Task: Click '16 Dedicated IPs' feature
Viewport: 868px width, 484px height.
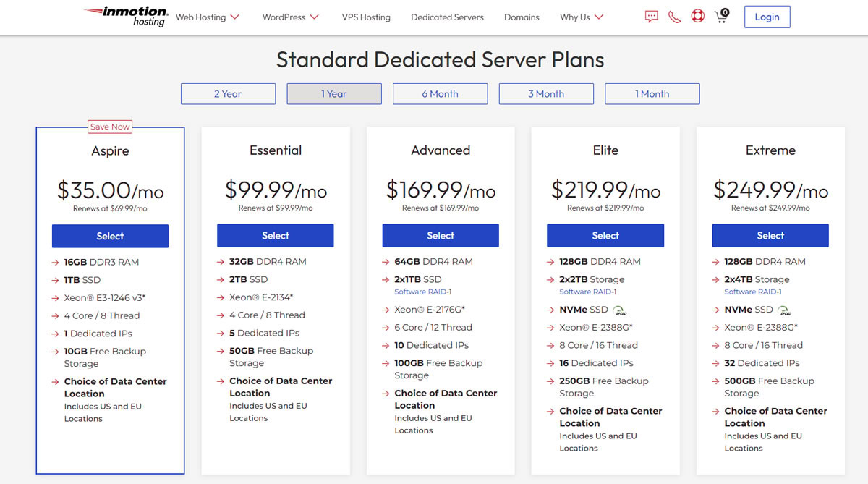Action: pyautogui.click(x=596, y=363)
